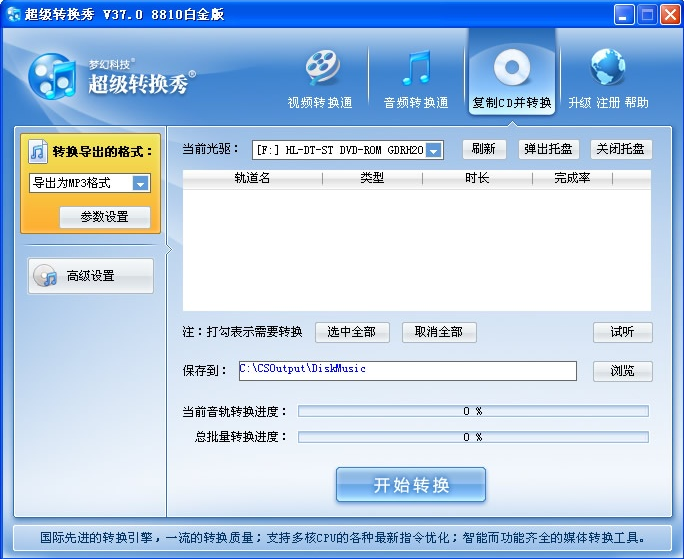Click the app icon in the title bar
Screen dimensions: 684x559
(14, 14)
